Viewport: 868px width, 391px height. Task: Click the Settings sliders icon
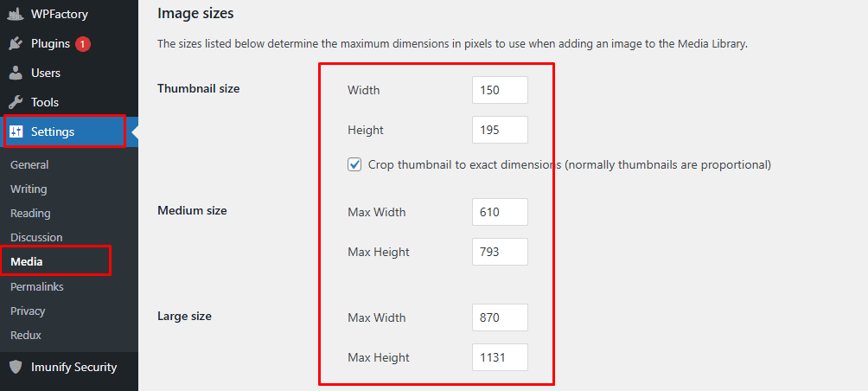[16, 131]
